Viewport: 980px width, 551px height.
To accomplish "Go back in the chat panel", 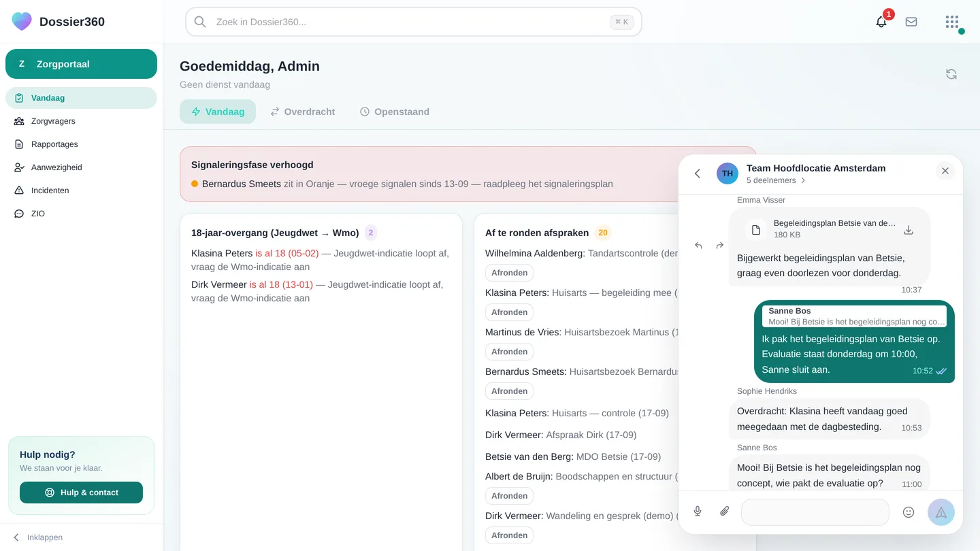I will coord(698,173).
